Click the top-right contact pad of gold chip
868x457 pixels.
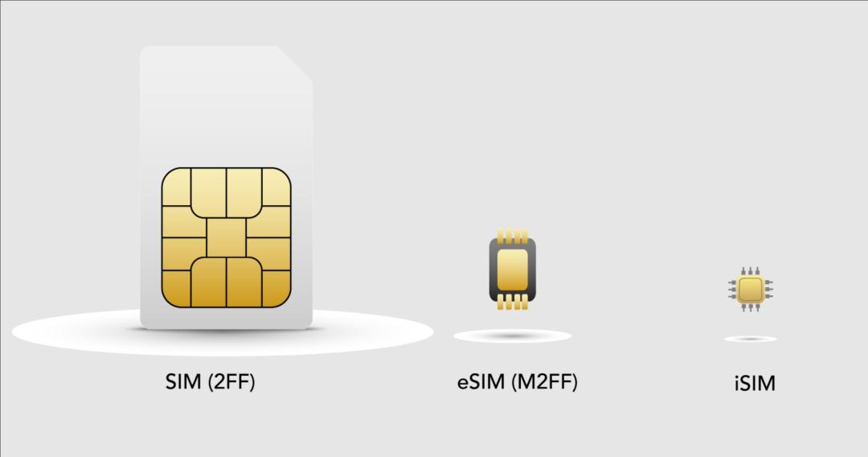276,186
